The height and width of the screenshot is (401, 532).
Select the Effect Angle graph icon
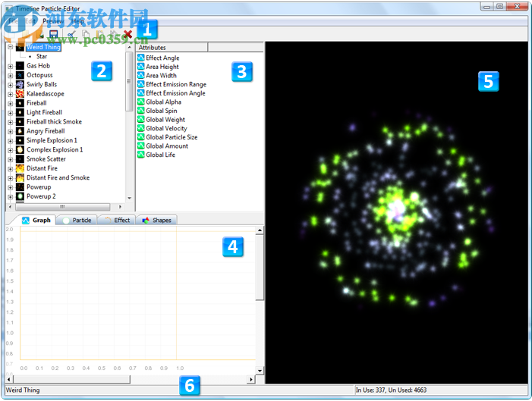coord(141,58)
